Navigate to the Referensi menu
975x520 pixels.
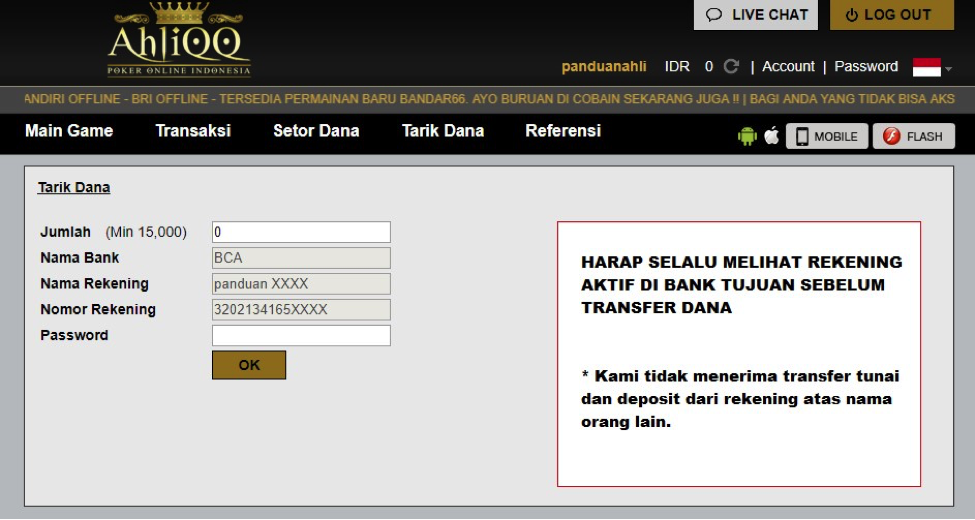[563, 131]
